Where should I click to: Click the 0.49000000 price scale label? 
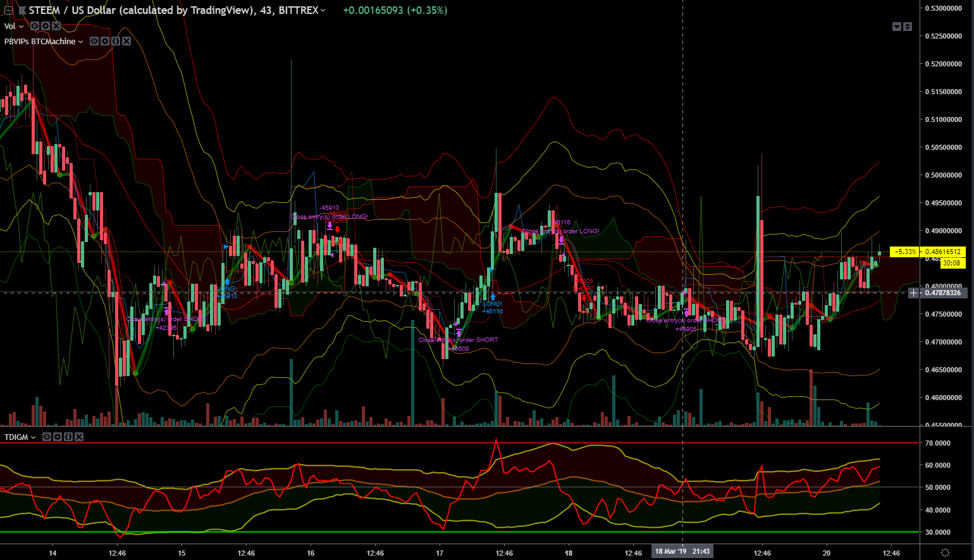(944, 231)
